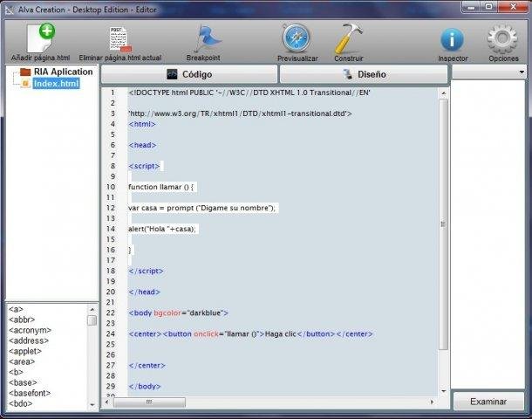The image size is (532, 419).
Task: Click the alert("Hola "+casa); line
Action: (x=162, y=229)
